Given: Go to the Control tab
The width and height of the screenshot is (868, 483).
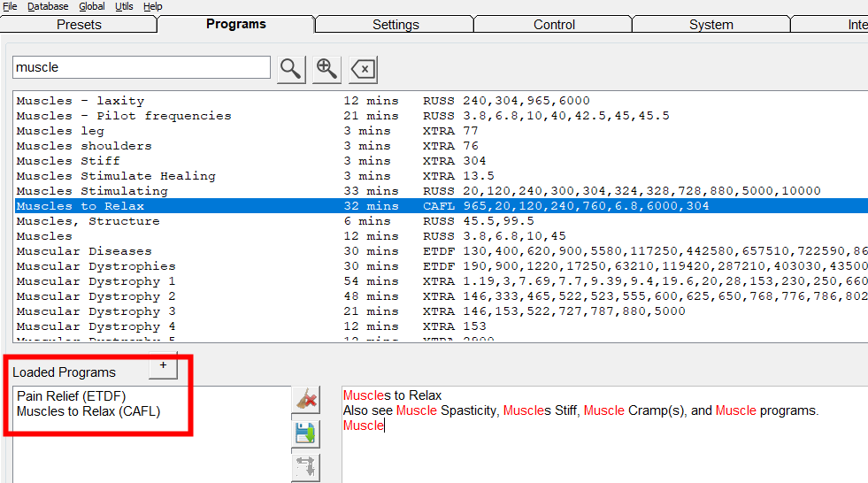Looking at the screenshot, I should pos(554,25).
